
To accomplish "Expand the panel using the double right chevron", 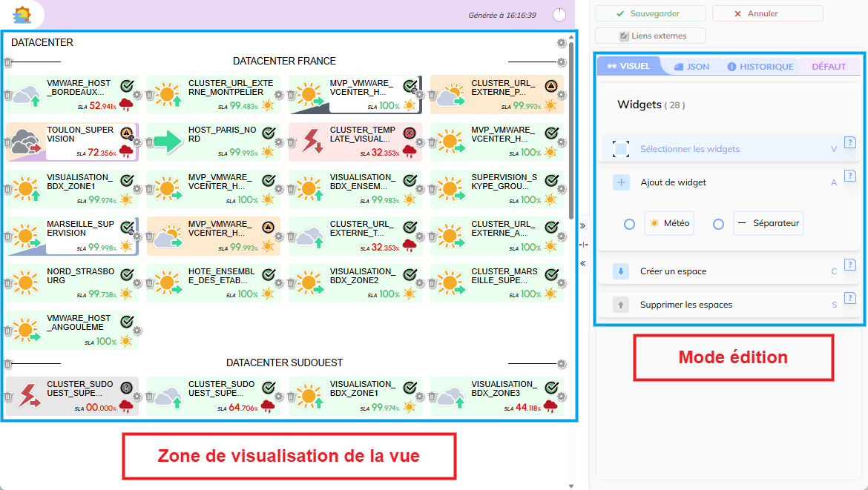I will (x=583, y=225).
